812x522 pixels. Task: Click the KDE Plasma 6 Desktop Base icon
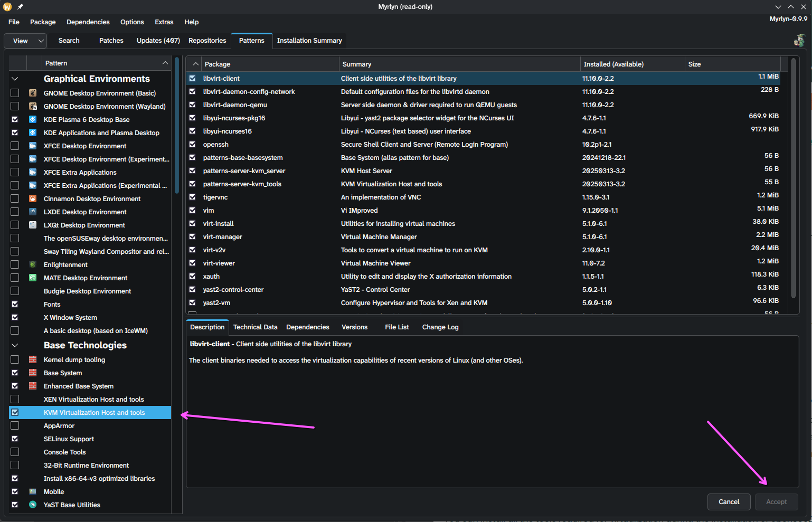pos(33,119)
